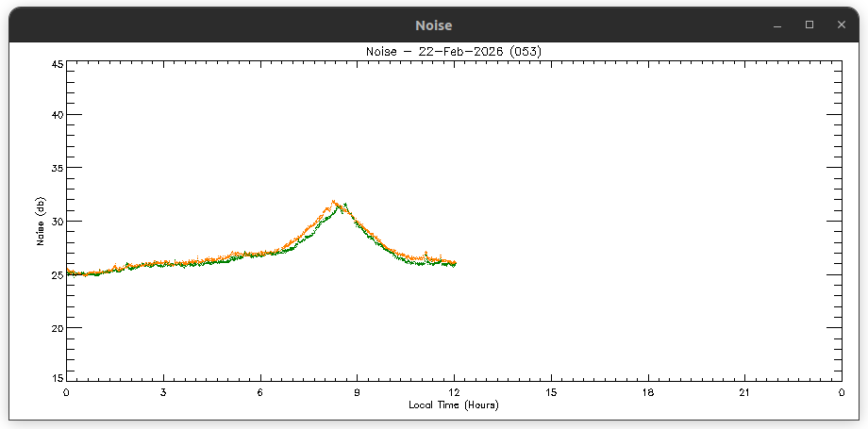Click the x-axis tick label 6
This screenshot has height=429, width=868.
(260, 391)
